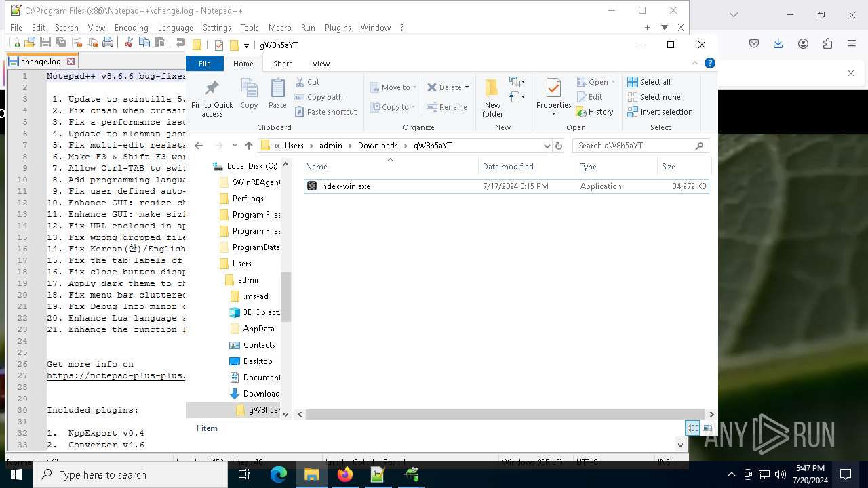Open Easy access dropdown icon

(x=517, y=97)
